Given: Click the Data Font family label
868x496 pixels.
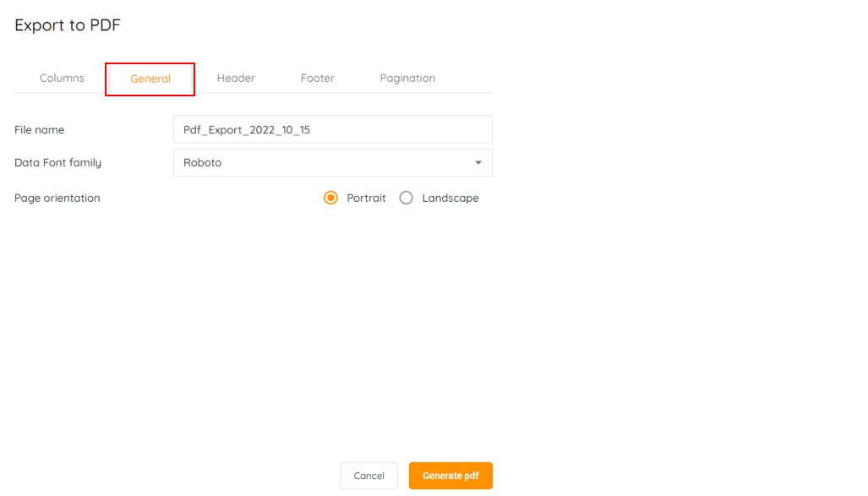Looking at the screenshot, I should (58, 163).
